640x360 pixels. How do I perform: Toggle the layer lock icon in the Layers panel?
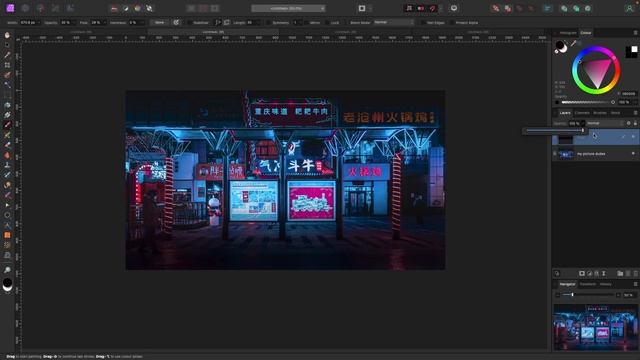click(x=635, y=123)
